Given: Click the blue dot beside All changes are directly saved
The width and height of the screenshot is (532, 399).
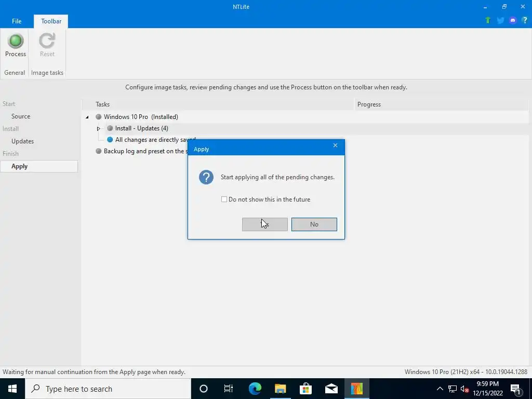Looking at the screenshot, I should (110, 140).
